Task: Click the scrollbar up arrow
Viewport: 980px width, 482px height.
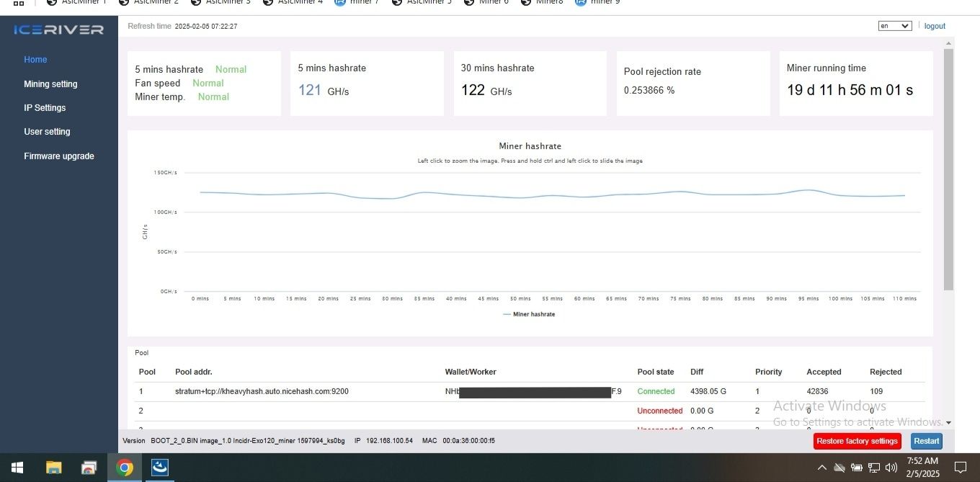Action: coord(948,43)
